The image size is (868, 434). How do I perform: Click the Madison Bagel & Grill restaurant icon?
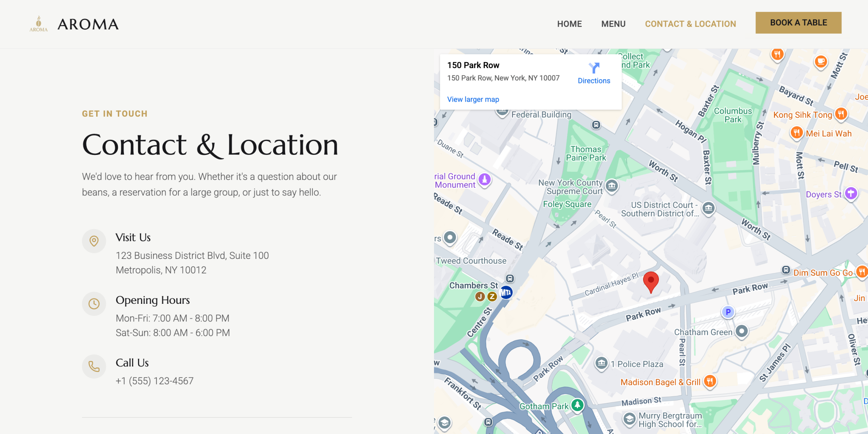[x=710, y=381]
